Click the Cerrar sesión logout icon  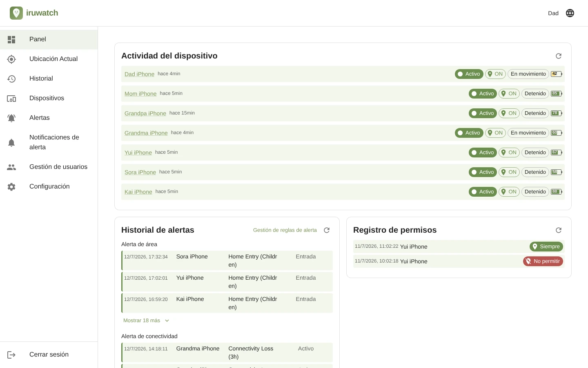point(11,355)
